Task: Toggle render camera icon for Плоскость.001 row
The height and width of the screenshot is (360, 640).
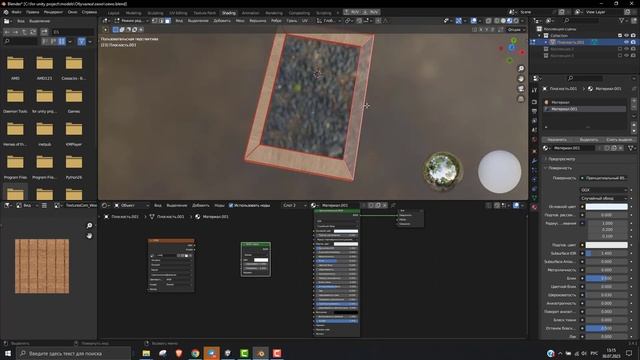Action: click(633, 42)
